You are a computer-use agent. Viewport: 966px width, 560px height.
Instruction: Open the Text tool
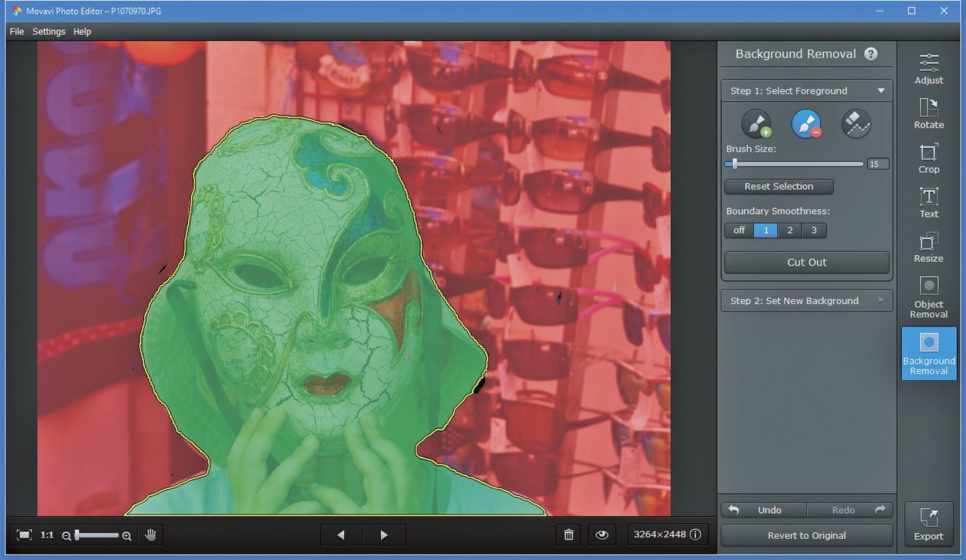pos(929,202)
